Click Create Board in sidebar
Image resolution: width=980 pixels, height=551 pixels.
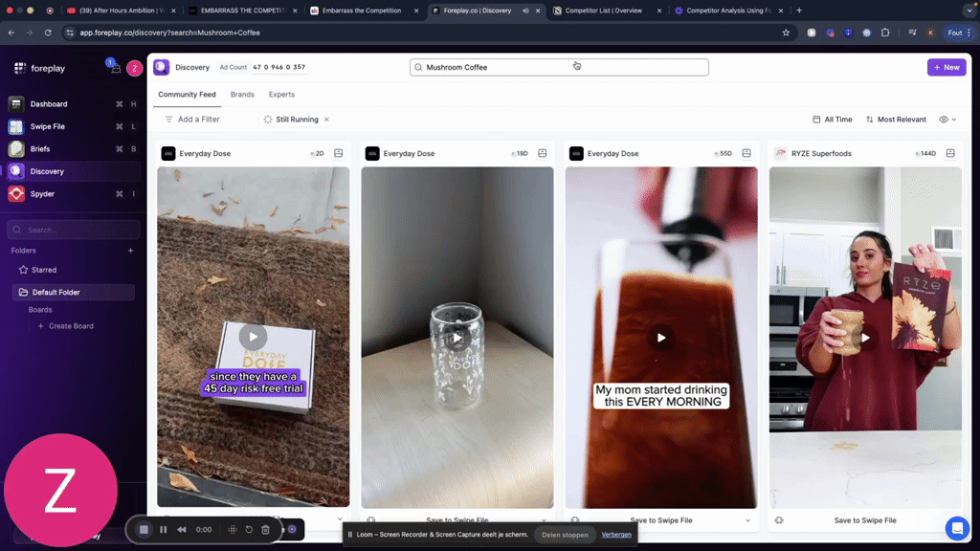pos(66,326)
